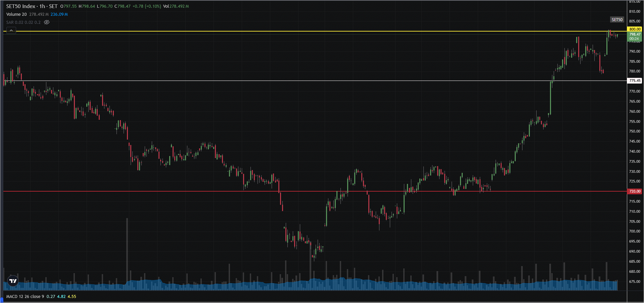The width and height of the screenshot is (644, 303).
Task: Click the low value 796.70
Action: click(x=106, y=6)
